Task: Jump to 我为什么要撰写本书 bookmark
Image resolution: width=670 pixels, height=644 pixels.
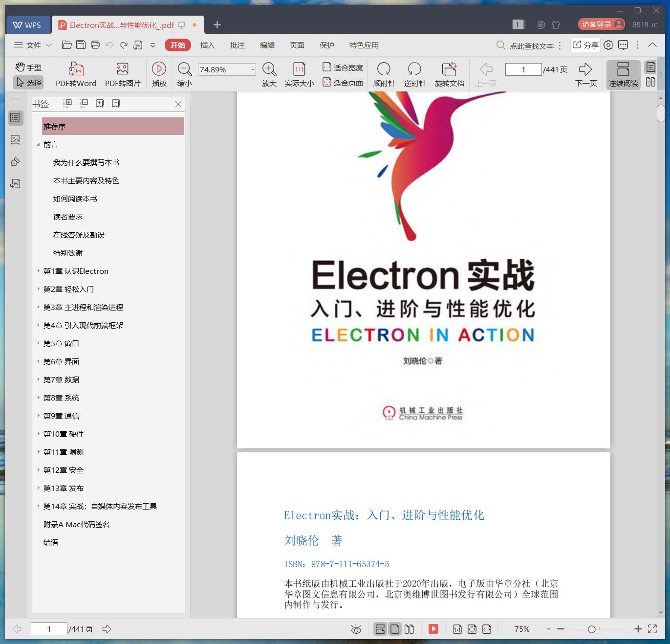Action: click(x=86, y=162)
